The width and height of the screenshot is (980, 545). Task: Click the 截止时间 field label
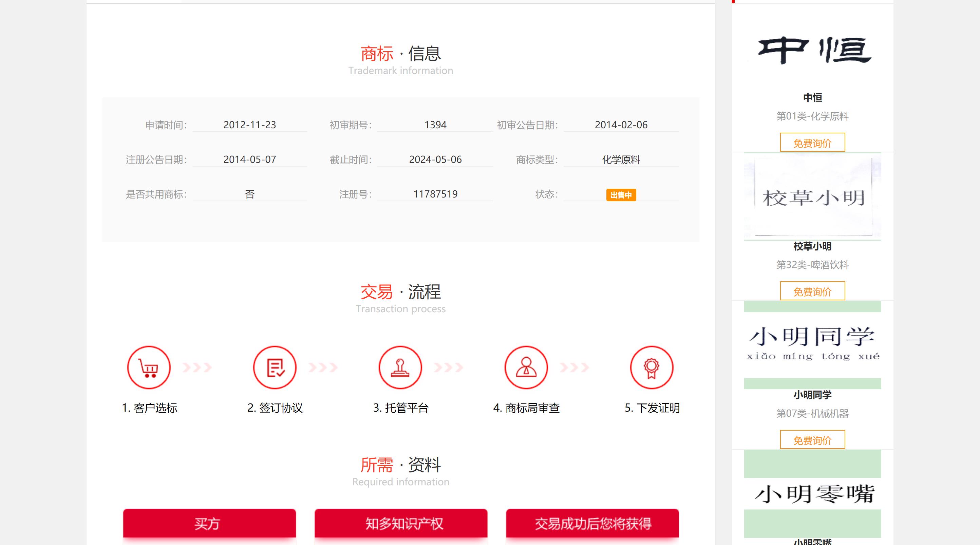[351, 160]
